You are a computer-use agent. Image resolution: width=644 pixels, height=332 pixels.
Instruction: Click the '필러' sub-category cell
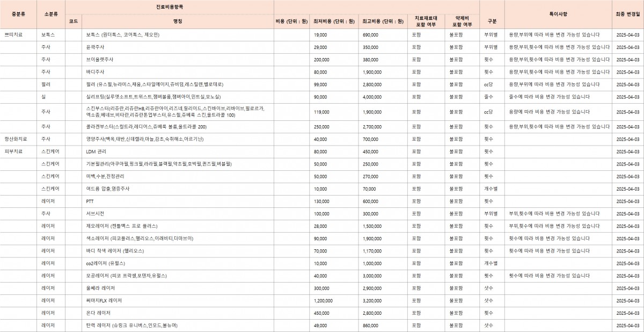point(52,84)
